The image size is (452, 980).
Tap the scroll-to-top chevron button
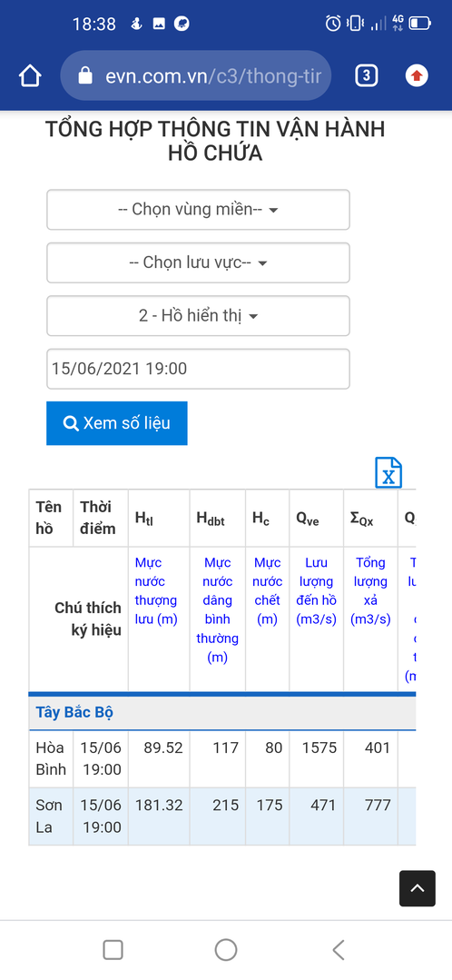pos(417,888)
